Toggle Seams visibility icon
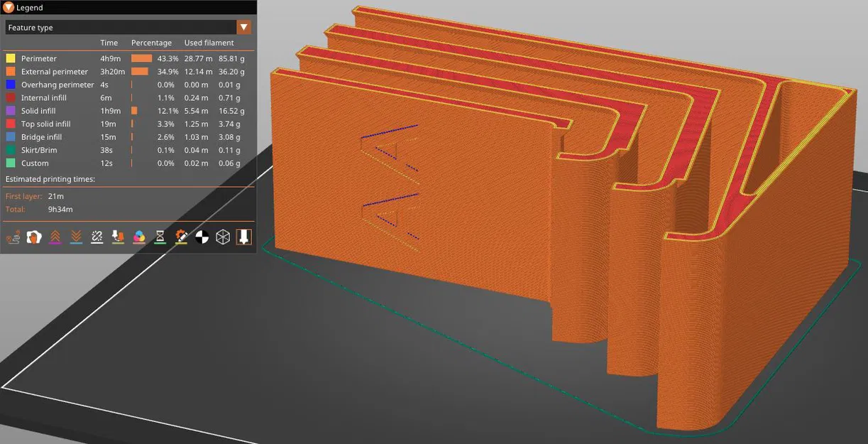 (97, 237)
